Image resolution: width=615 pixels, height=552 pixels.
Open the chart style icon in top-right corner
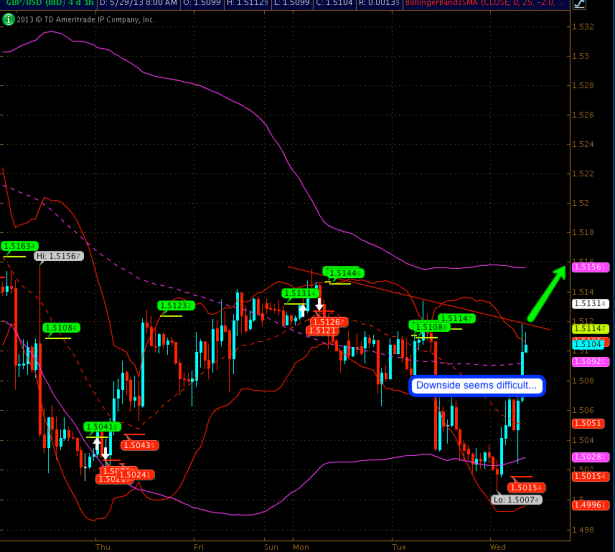[579, 4]
